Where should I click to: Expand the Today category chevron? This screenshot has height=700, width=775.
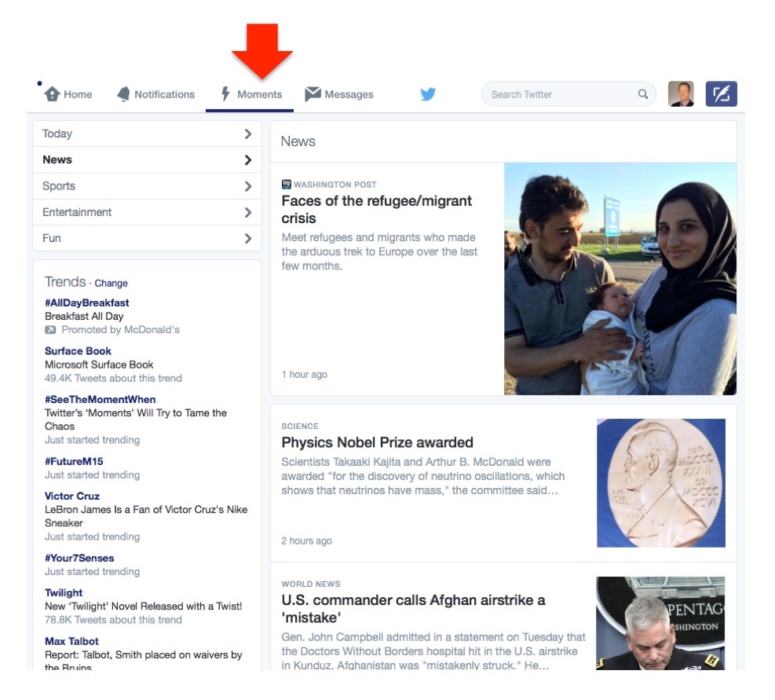(247, 134)
